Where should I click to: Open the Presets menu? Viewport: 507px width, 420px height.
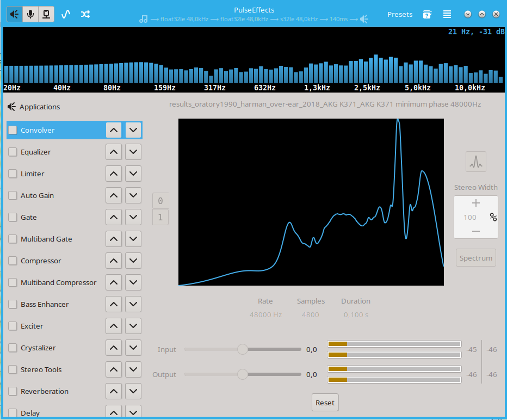400,15
